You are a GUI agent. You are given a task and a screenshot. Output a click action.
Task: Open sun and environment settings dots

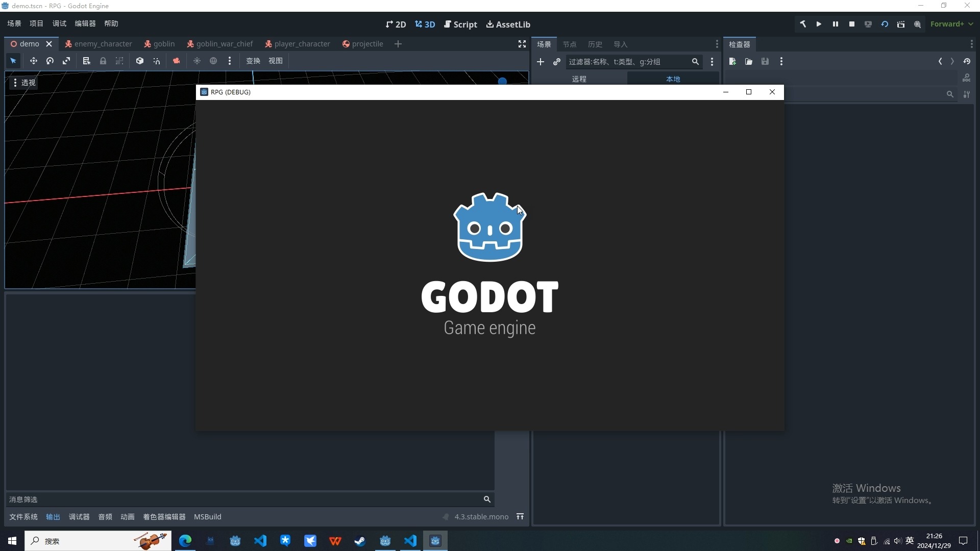click(230, 61)
